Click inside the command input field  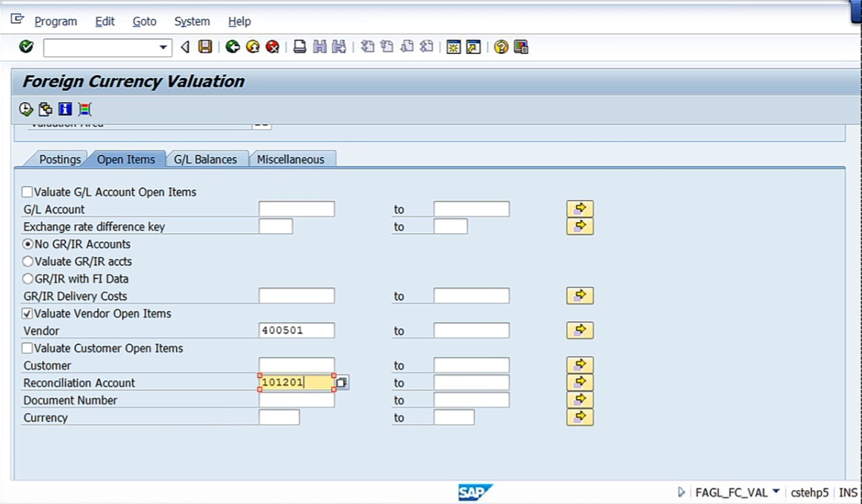[x=101, y=47]
